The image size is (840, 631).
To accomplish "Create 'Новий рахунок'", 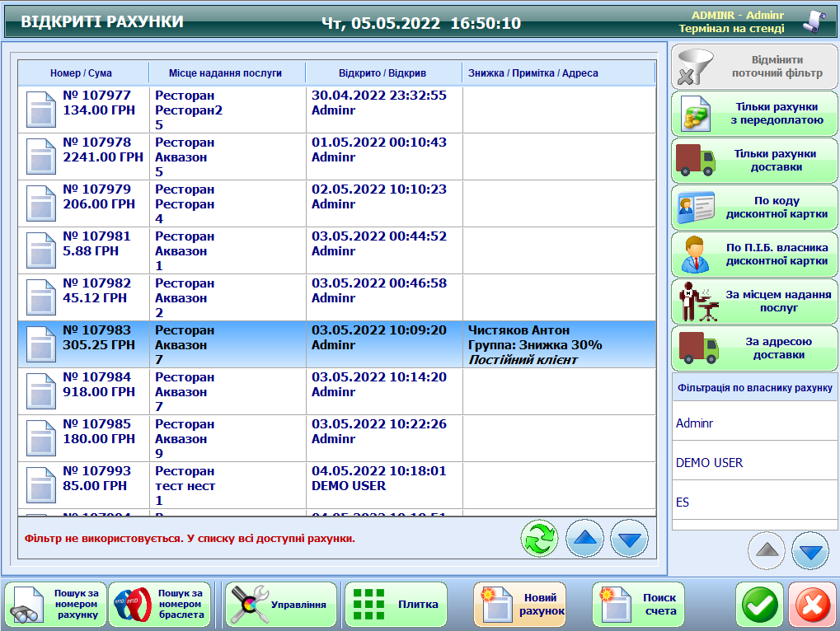I will coord(520,605).
